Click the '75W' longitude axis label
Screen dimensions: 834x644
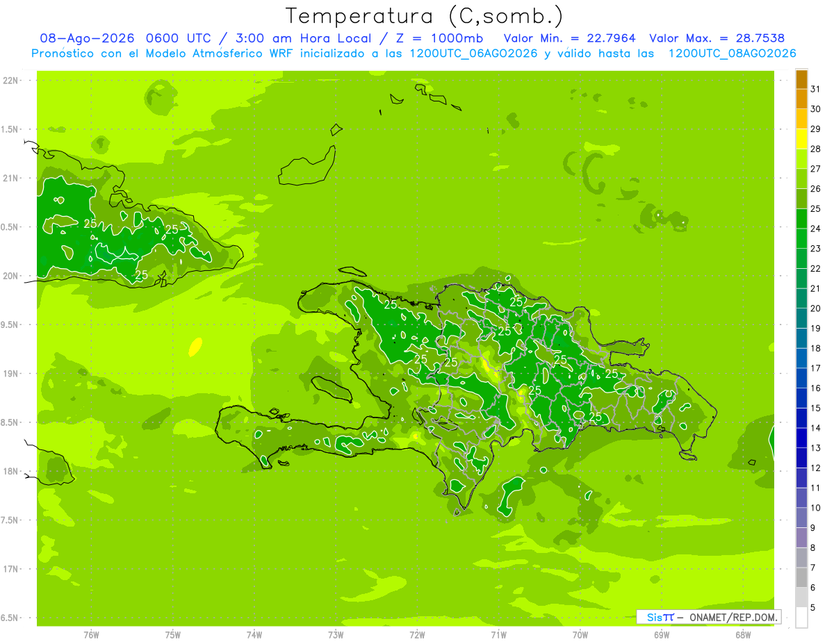point(173,634)
